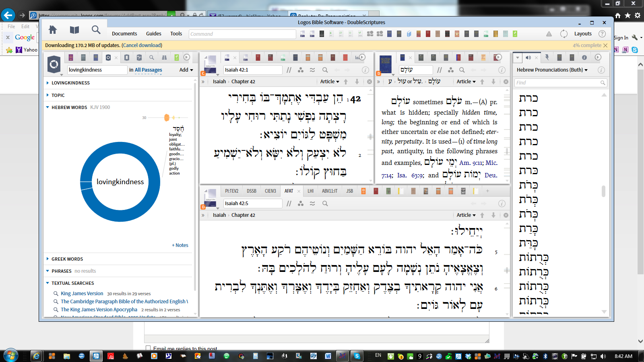Click the Windows Start button
This screenshot has width=644, height=362.
[10, 356]
